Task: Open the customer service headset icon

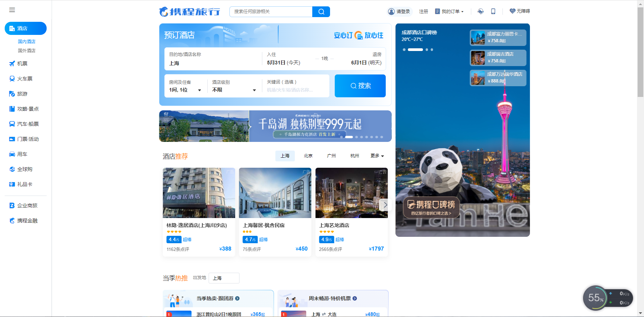Action: click(481, 11)
